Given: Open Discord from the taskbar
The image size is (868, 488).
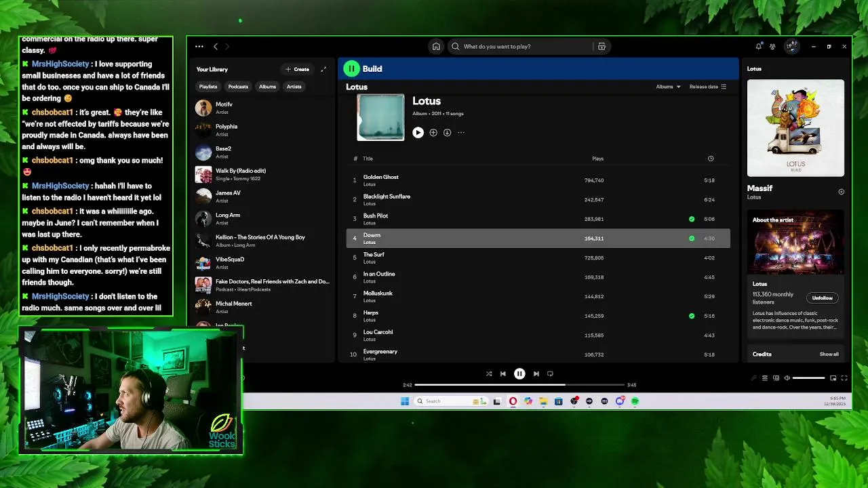Looking at the screenshot, I should [x=620, y=401].
